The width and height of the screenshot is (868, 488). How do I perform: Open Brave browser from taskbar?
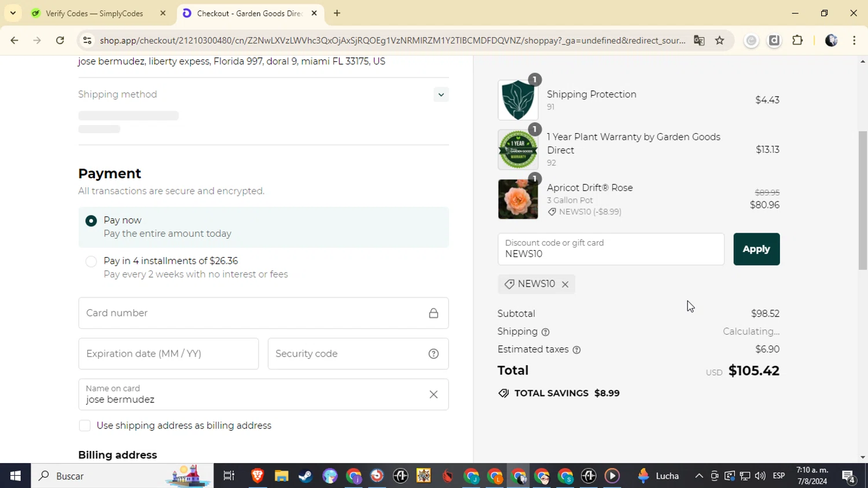coord(258,476)
